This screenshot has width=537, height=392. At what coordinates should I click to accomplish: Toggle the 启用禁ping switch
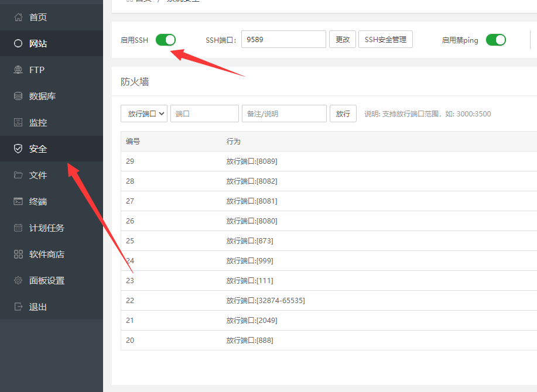(496, 40)
